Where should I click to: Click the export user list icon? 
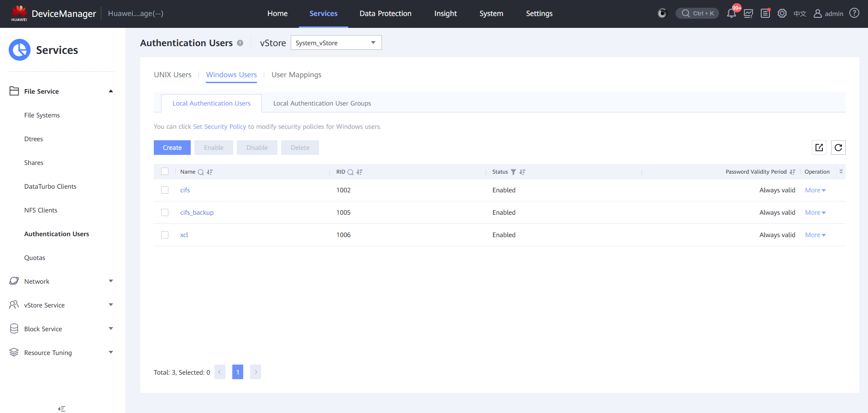coord(819,148)
